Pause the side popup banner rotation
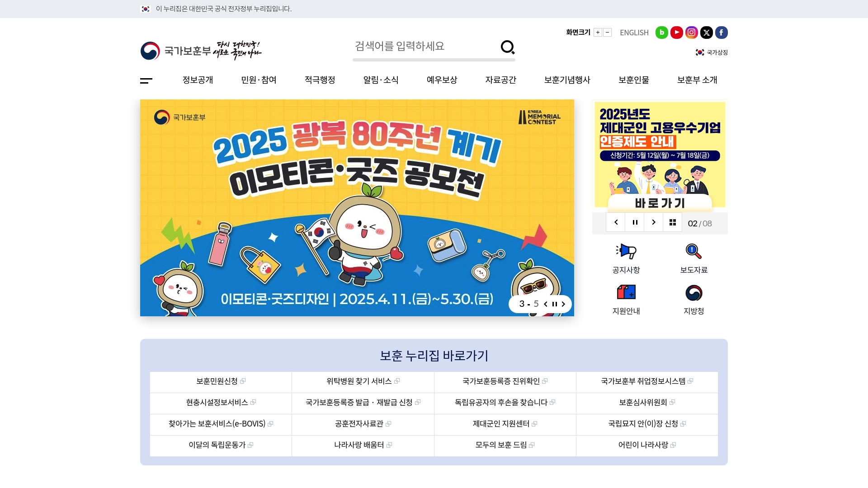 pyautogui.click(x=635, y=222)
